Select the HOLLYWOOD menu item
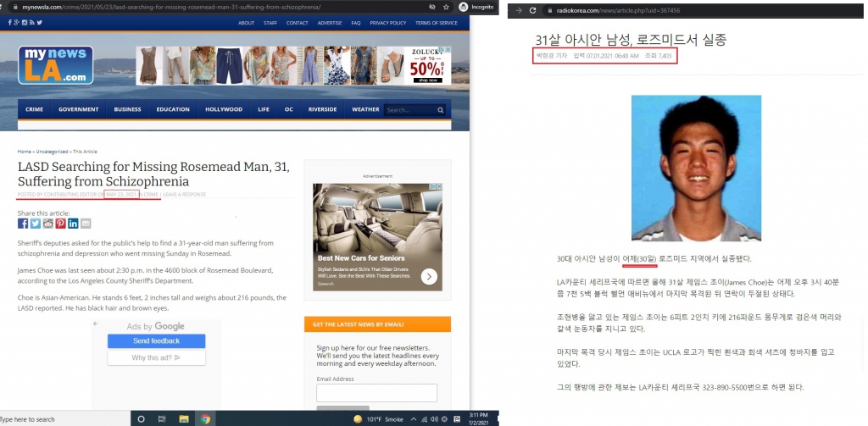 coord(224,109)
